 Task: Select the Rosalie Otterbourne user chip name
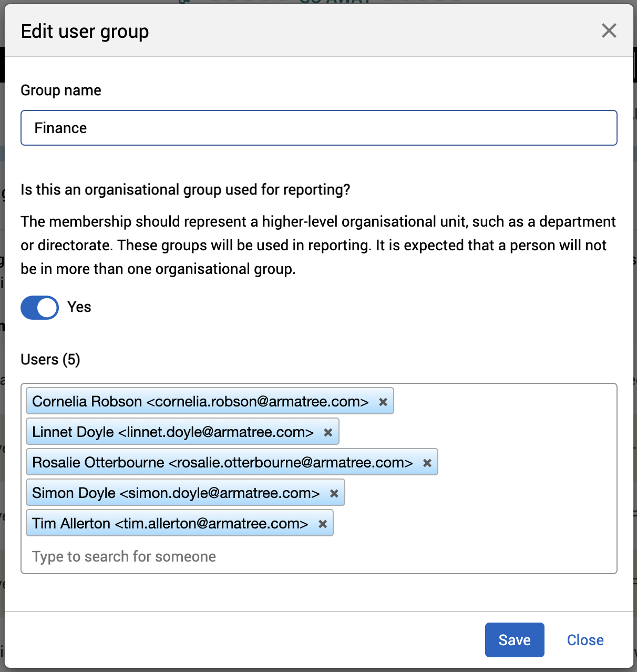pyautogui.click(x=222, y=463)
